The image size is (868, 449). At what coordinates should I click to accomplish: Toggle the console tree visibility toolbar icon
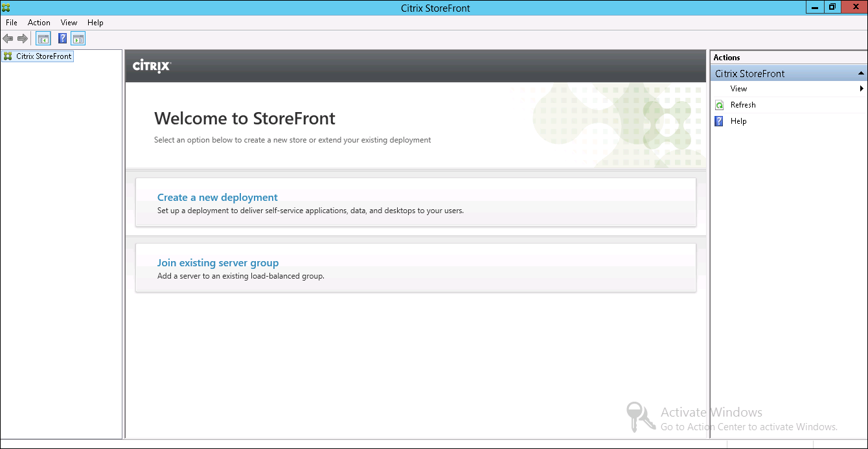43,38
